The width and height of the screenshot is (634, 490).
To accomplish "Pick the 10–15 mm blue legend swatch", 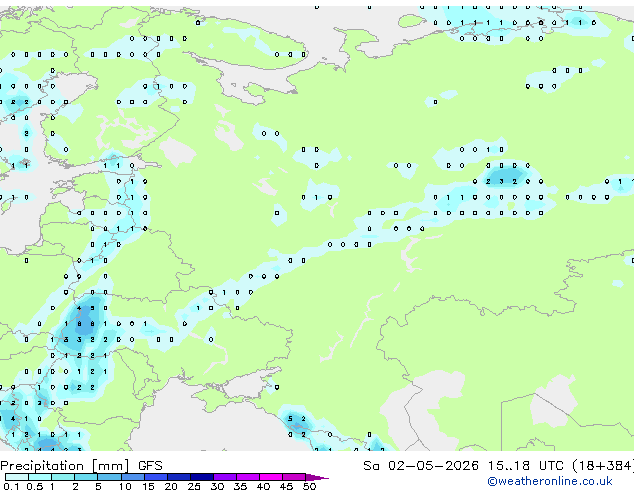I will tap(132, 477).
